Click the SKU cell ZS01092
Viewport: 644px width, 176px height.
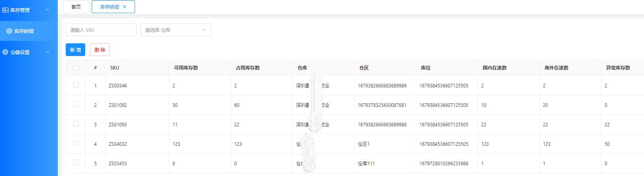[118, 105]
